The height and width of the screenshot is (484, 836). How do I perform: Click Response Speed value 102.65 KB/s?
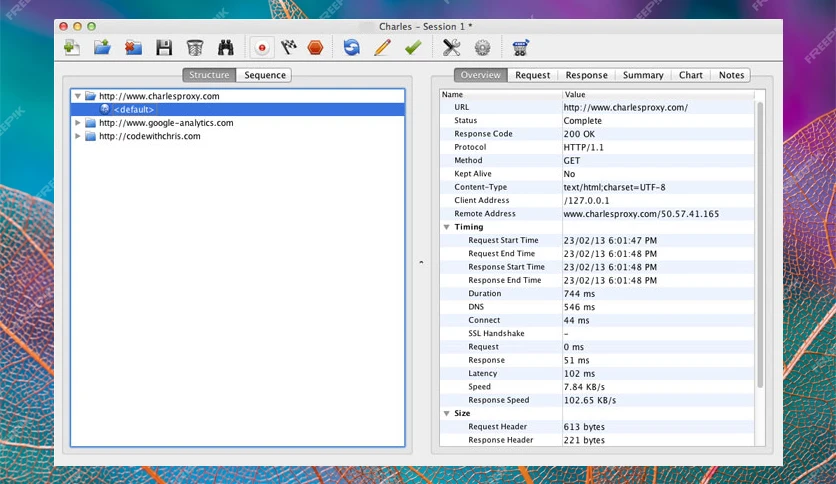[x=590, y=400]
